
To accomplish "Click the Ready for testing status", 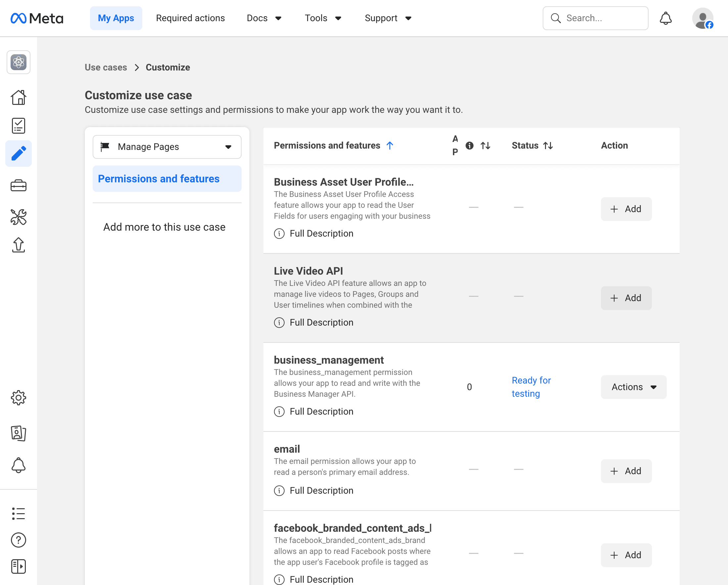I will pyautogui.click(x=531, y=387).
